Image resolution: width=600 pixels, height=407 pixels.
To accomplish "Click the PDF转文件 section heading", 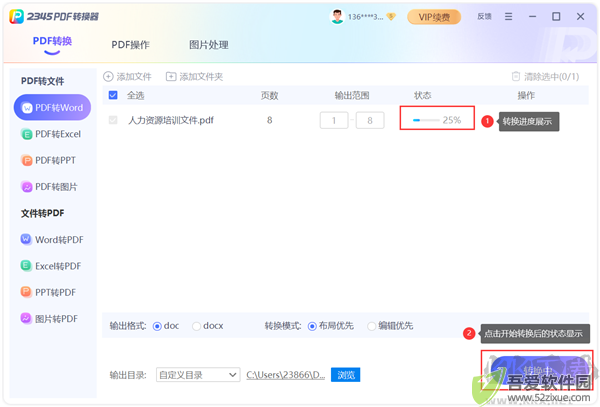I will coord(42,81).
